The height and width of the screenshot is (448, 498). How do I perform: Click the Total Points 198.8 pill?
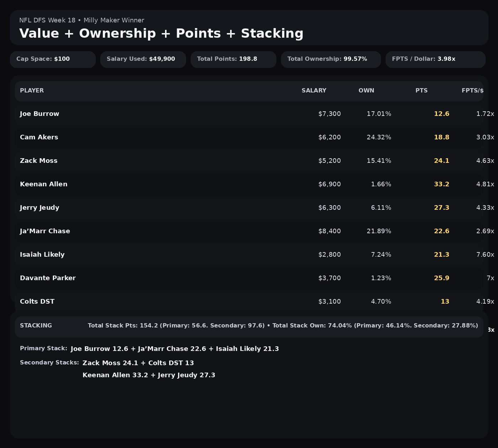click(233, 59)
